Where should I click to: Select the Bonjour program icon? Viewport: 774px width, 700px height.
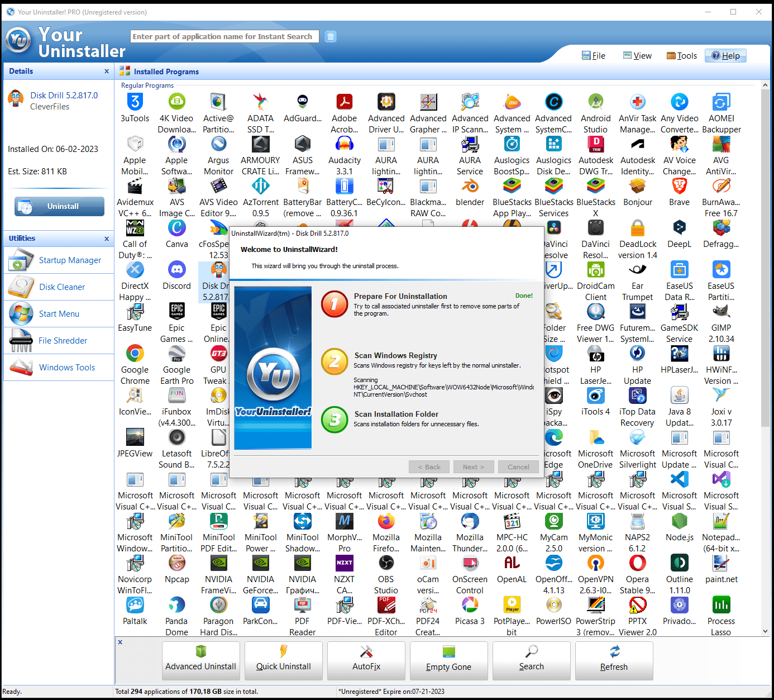(638, 186)
